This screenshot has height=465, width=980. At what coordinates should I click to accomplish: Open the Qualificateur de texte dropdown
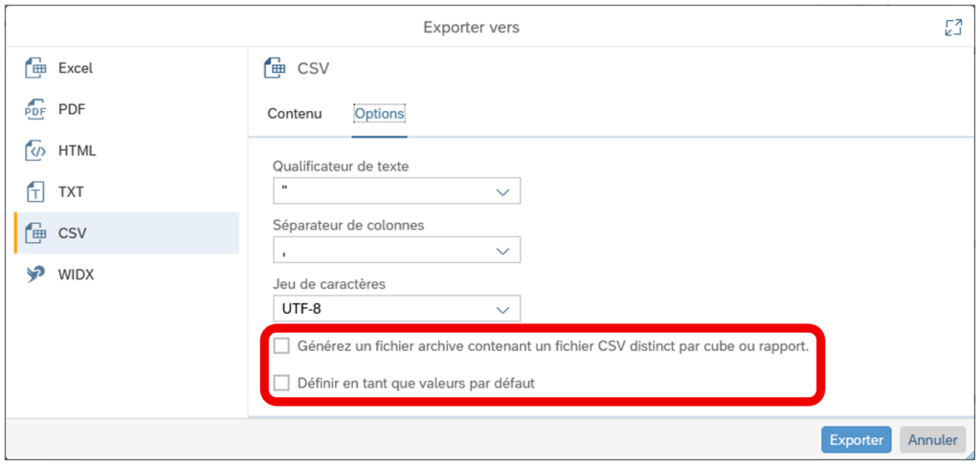[x=397, y=190]
